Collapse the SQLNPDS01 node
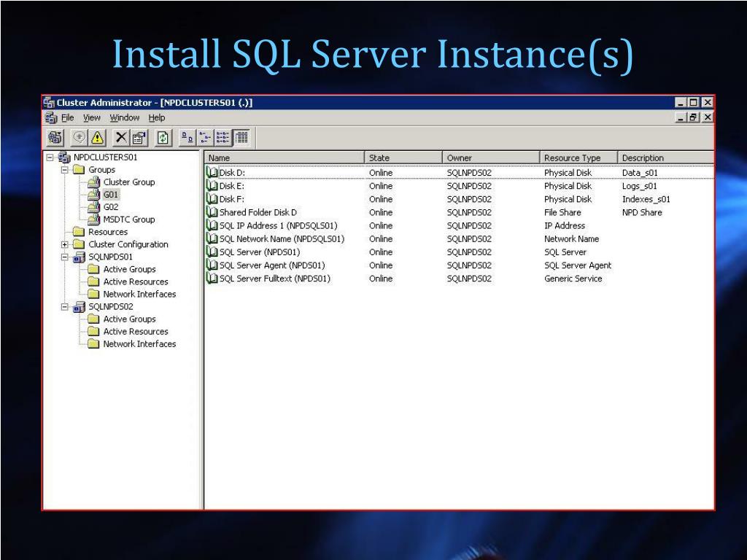The height and width of the screenshot is (560, 747). coord(65,257)
